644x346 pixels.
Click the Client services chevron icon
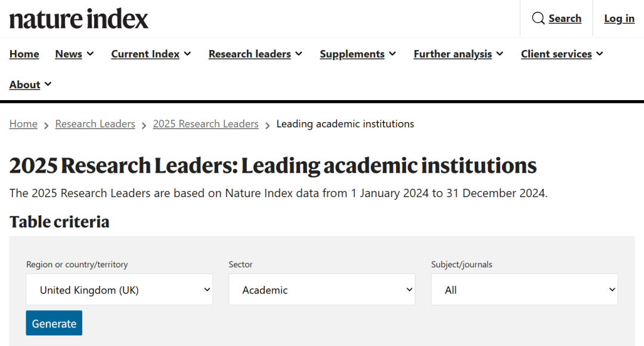[599, 54]
